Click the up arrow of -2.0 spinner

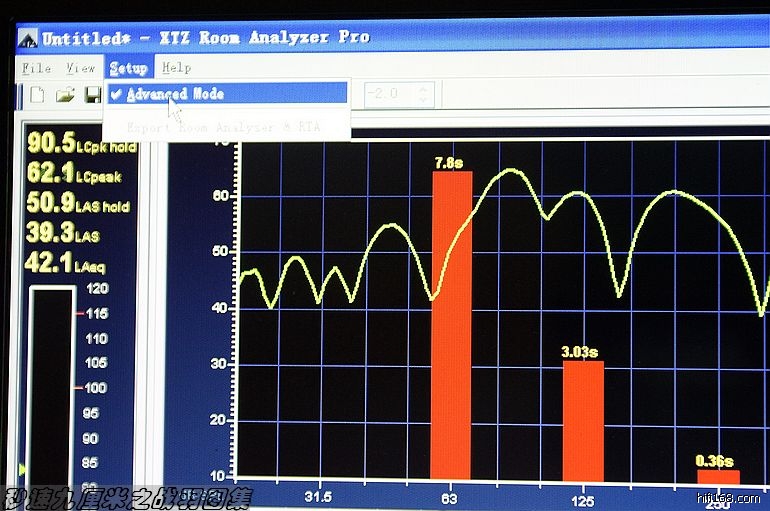424,89
